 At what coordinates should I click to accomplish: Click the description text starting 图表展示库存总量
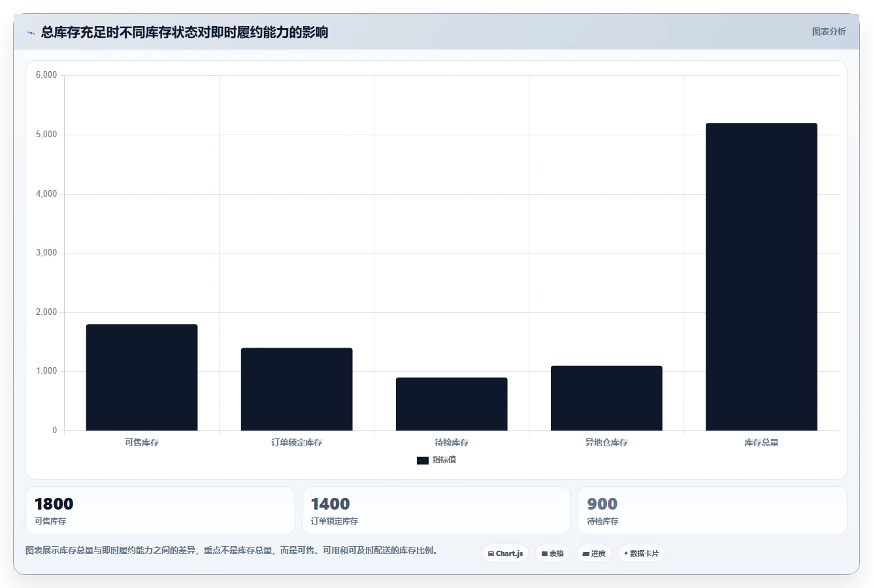(x=231, y=551)
